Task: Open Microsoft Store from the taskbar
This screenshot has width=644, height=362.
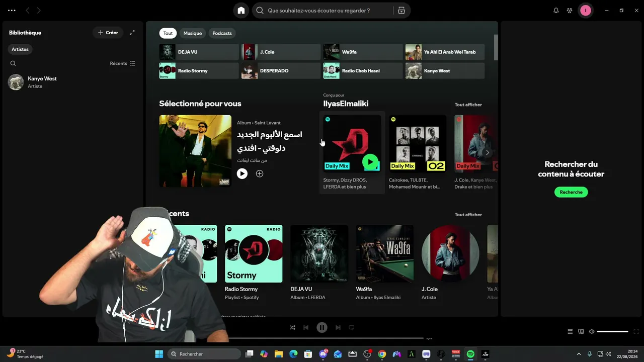Action: (x=308, y=354)
